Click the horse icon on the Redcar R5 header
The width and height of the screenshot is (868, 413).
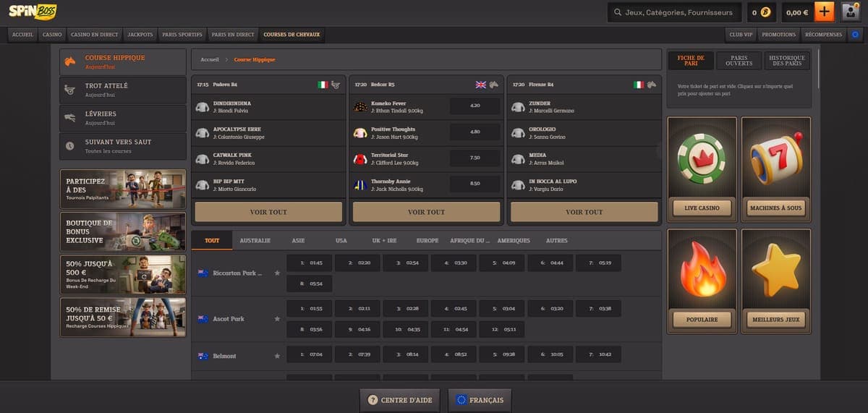click(493, 85)
